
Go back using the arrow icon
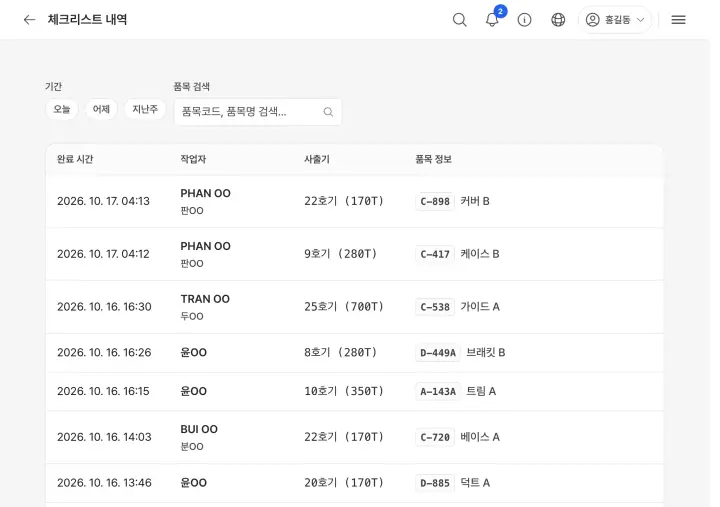29,20
